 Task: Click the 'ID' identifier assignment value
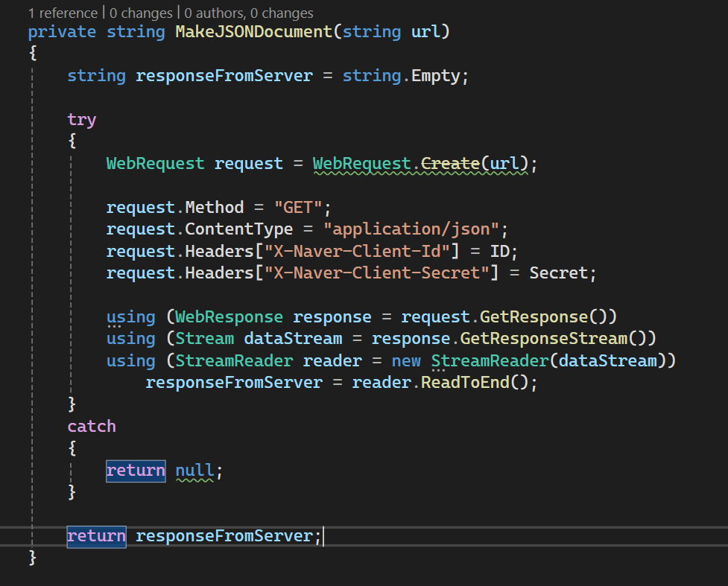pyautogui.click(x=500, y=251)
